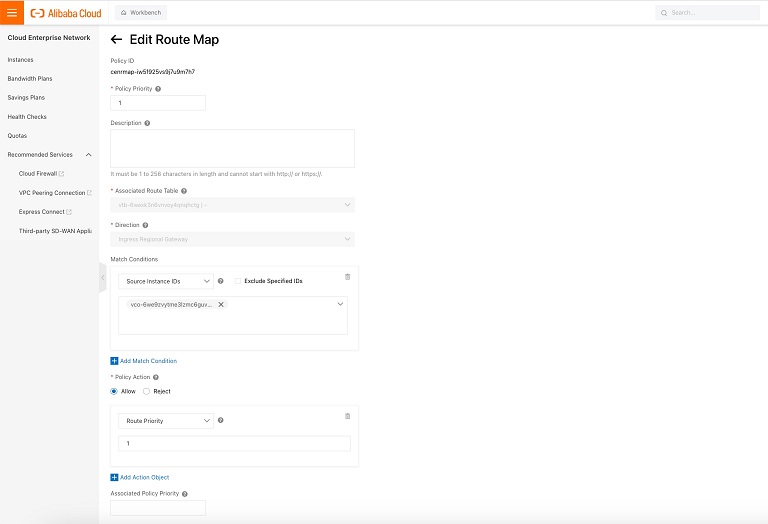Click the Policy Priority help icon
This screenshot has width=768, height=524.
pyautogui.click(x=158, y=89)
